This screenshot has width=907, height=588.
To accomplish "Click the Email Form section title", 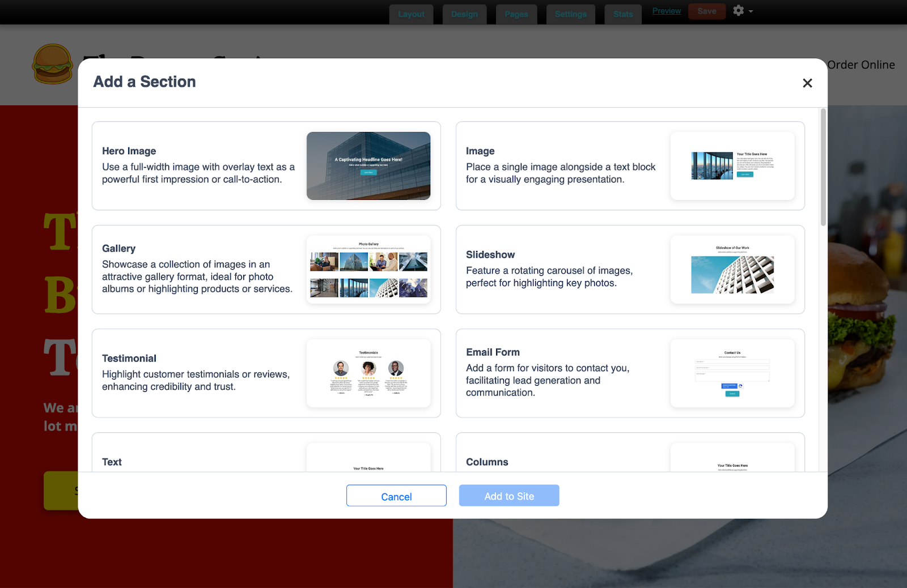I will coord(493,352).
